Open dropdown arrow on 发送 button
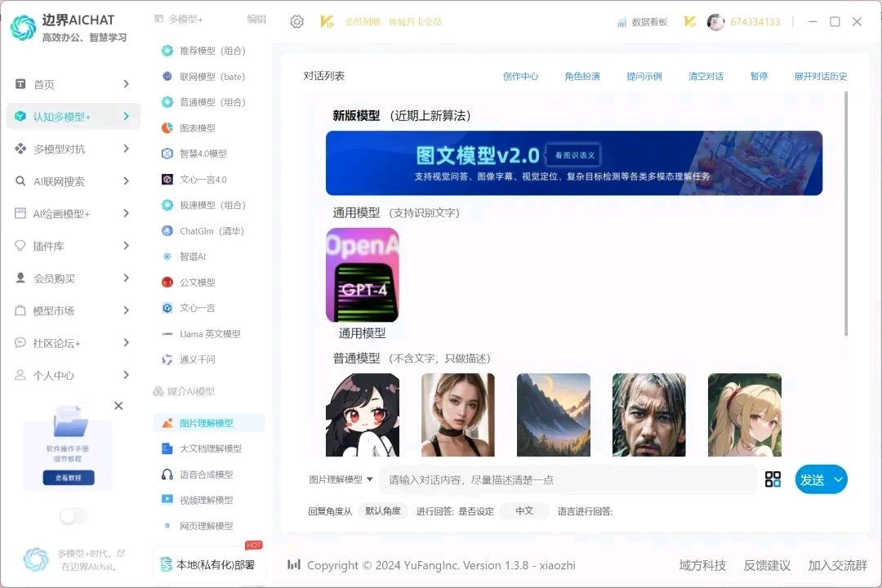Screen dimensions: 882x588 coord(838,480)
